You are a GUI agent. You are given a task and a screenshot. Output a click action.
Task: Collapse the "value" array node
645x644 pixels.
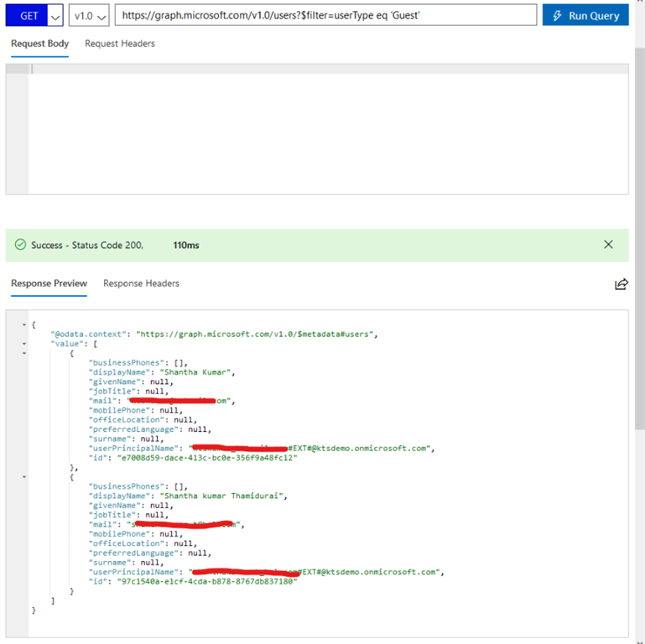(x=24, y=343)
